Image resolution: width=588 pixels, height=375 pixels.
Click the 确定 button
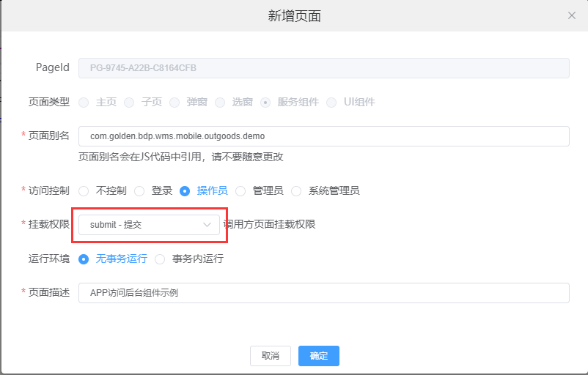[319, 356]
